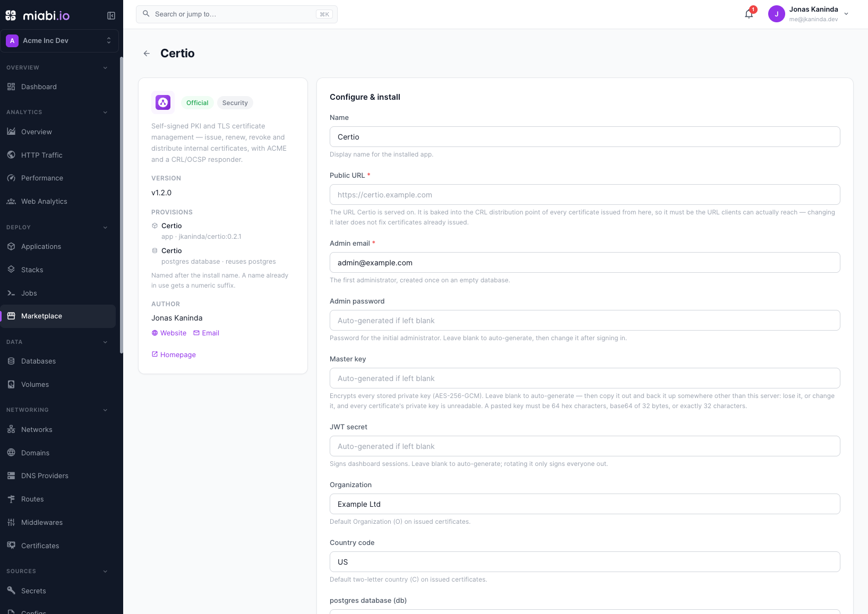868x614 pixels.
Task: Click the author Email link
Action: (x=206, y=333)
